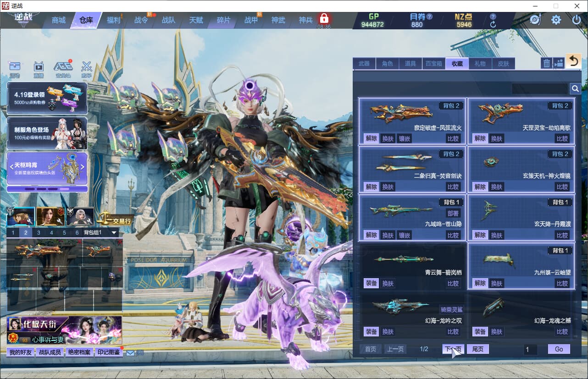Open the 直播 live stream icon
The width and height of the screenshot is (588, 379).
[39, 69]
